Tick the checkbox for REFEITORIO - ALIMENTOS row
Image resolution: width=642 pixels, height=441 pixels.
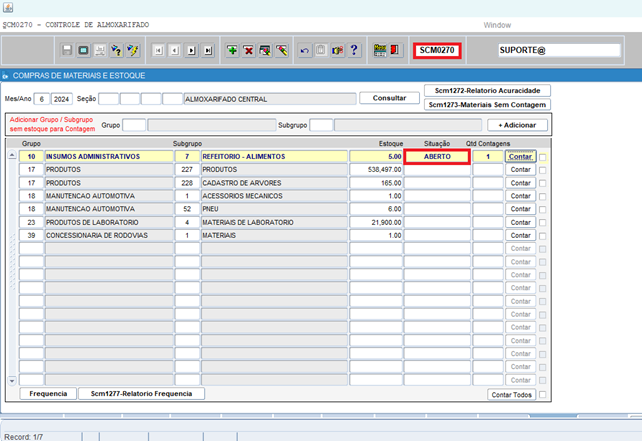[x=543, y=157]
